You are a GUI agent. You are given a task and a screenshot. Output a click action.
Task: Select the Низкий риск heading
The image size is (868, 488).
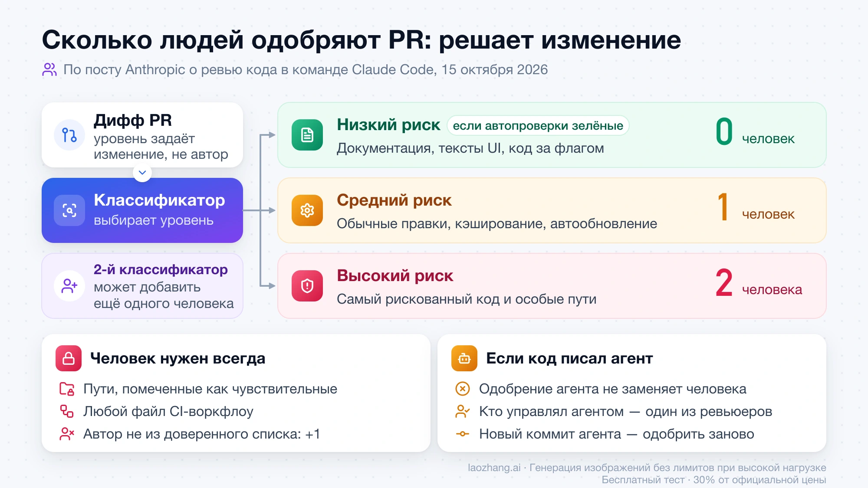pos(388,125)
